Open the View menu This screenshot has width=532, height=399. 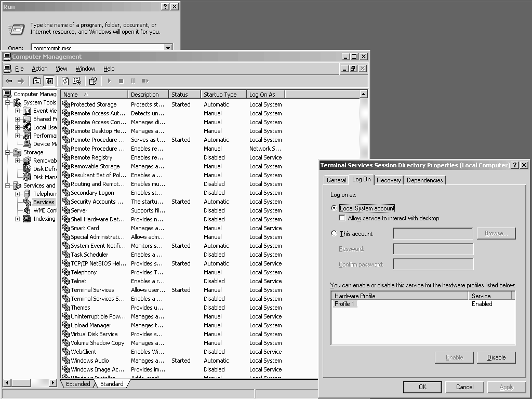[61, 69]
